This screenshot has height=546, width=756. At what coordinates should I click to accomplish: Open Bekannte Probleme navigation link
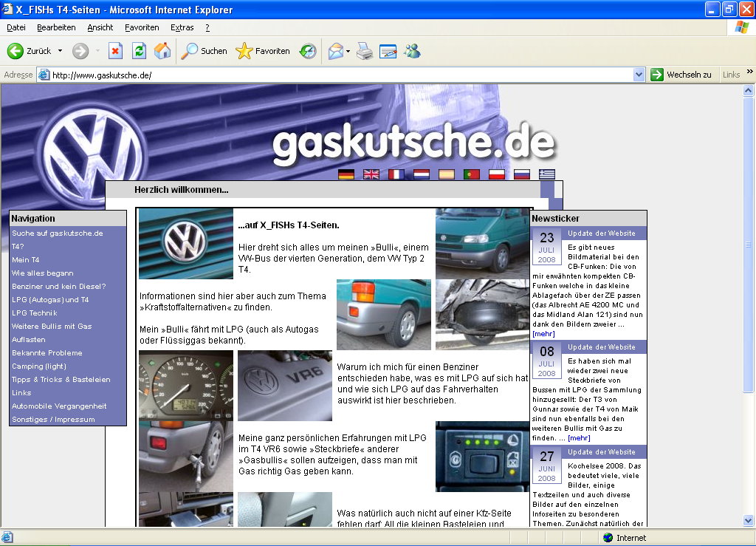pos(47,353)
